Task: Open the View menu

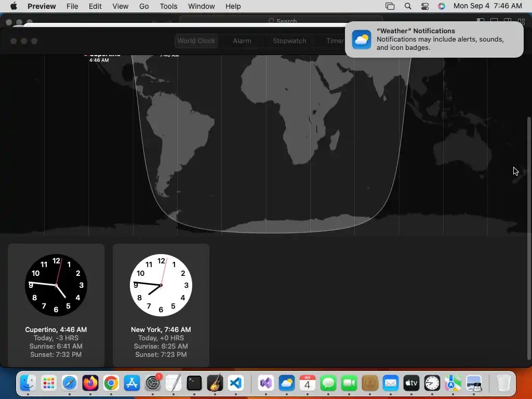Action: (x=121, y=6)
